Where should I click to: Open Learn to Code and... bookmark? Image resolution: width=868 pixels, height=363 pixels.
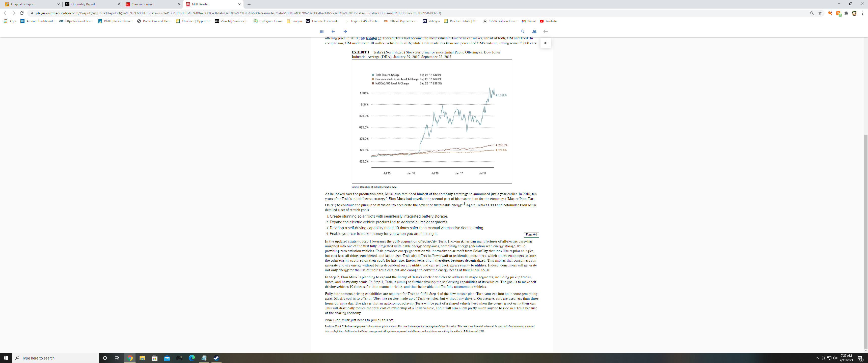[323, 21]
